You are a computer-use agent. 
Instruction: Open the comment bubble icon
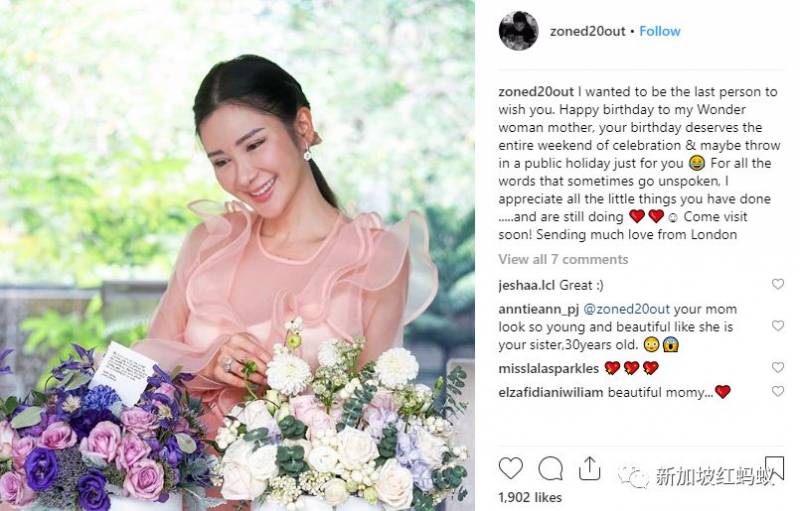[x=551, y=468]
